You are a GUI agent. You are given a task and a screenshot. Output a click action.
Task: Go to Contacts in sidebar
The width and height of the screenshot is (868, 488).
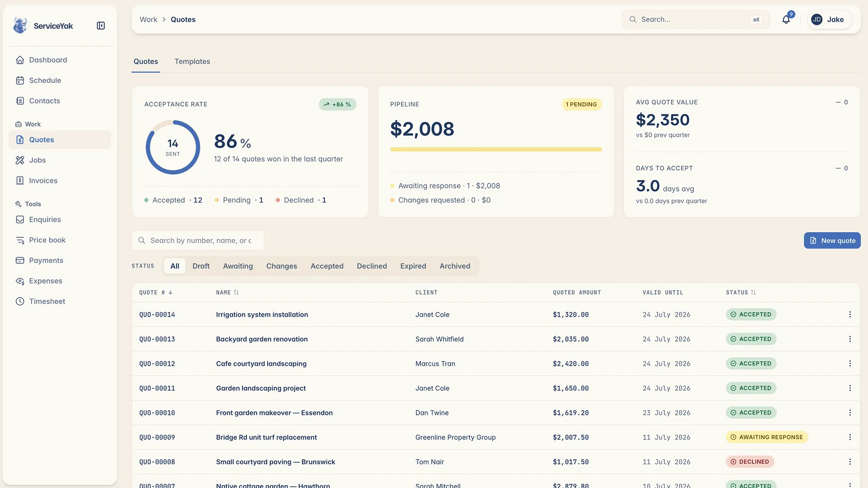click(60, 101)
